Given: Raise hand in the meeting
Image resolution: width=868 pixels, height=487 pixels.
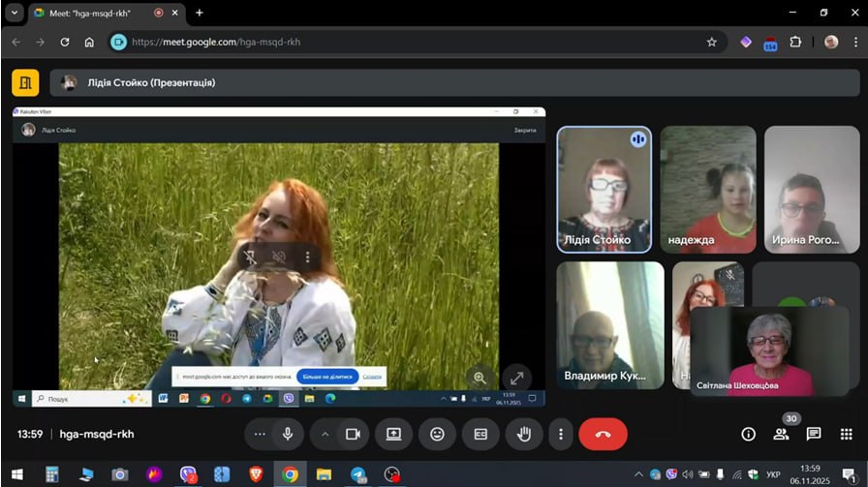Looking at the screenshot, I should pos(524,435).
